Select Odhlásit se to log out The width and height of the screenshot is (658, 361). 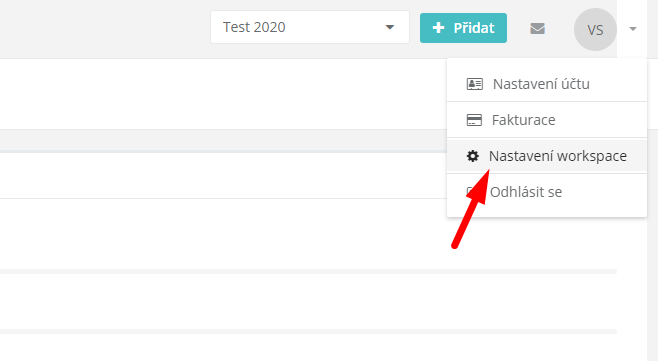pos(547,192)
